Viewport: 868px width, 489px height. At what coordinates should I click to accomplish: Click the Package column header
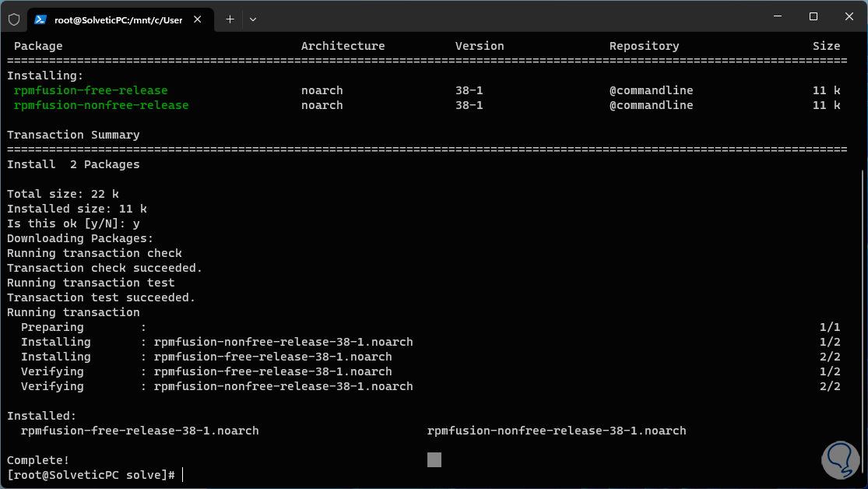(x=38, y=46)
